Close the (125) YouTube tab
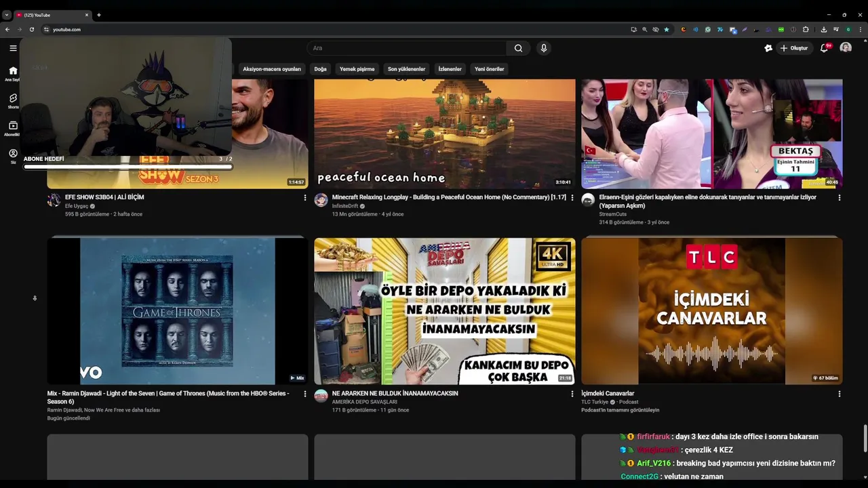Screen dimensions: 868x488 (x=87, y=15)
